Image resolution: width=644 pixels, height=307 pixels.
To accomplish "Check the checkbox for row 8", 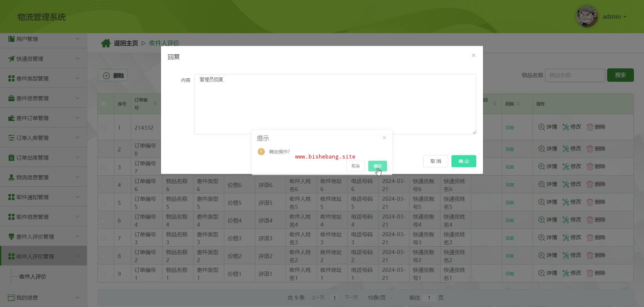I will click(103, 256).
